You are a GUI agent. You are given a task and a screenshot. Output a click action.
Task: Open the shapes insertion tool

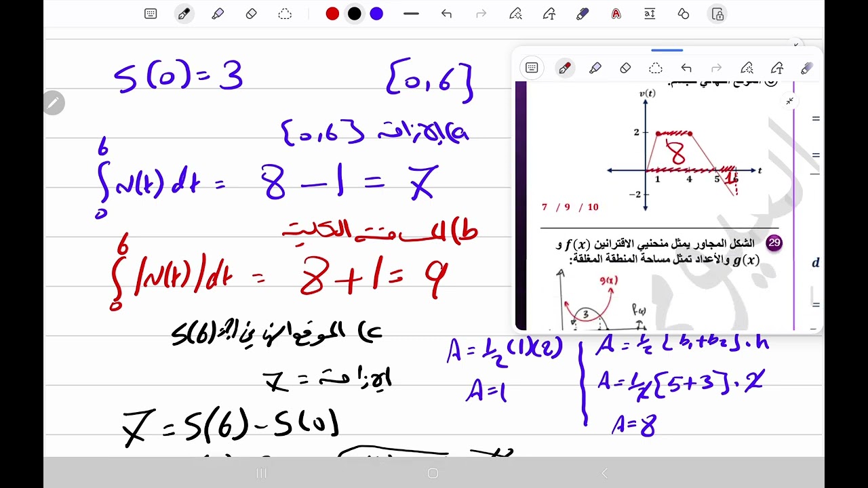pos(684,14)
